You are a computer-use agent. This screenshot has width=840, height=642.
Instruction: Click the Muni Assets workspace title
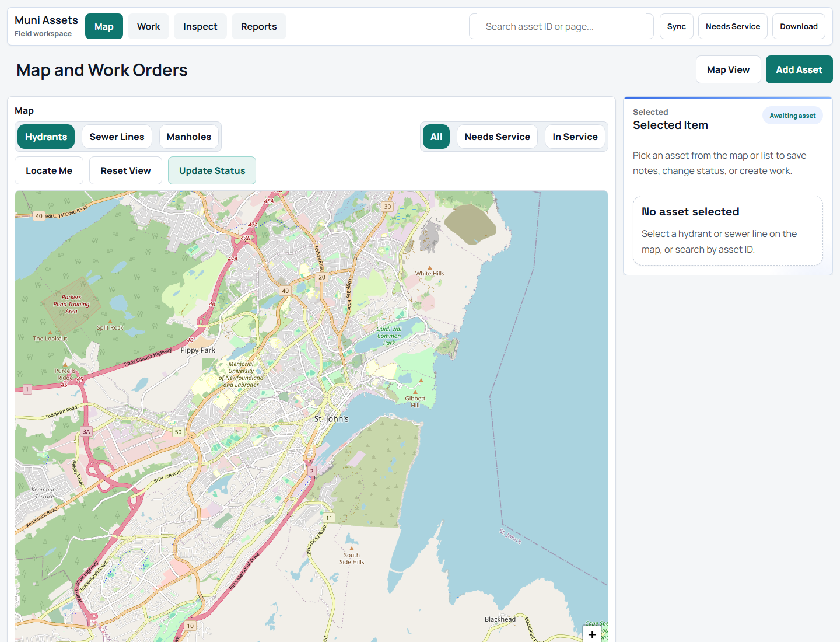[46, 20]
